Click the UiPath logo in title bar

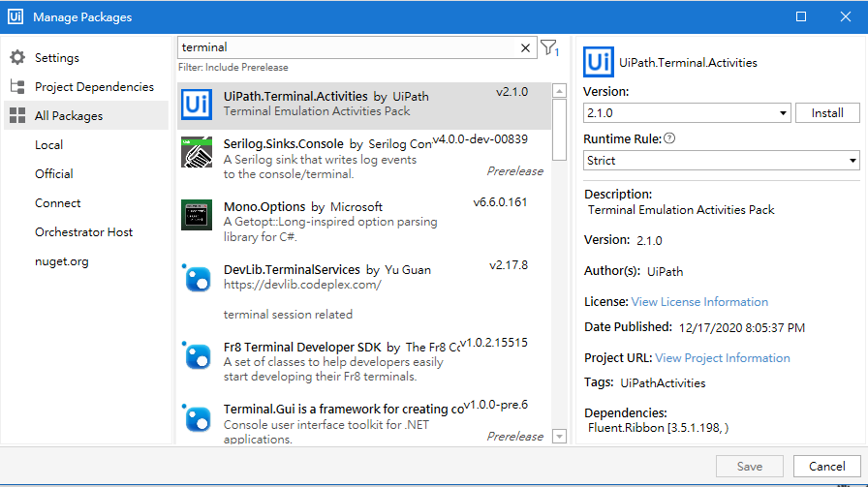click(x=15, y=16)
